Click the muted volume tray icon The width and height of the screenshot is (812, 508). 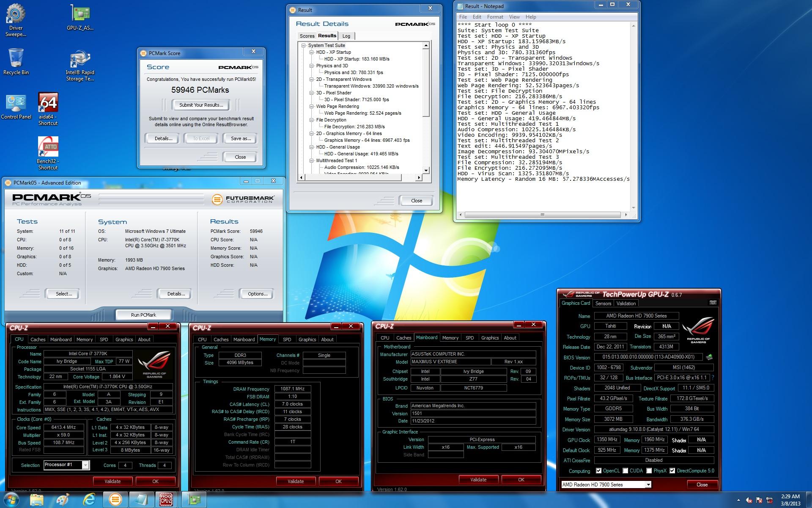click(x=749, y=500)
